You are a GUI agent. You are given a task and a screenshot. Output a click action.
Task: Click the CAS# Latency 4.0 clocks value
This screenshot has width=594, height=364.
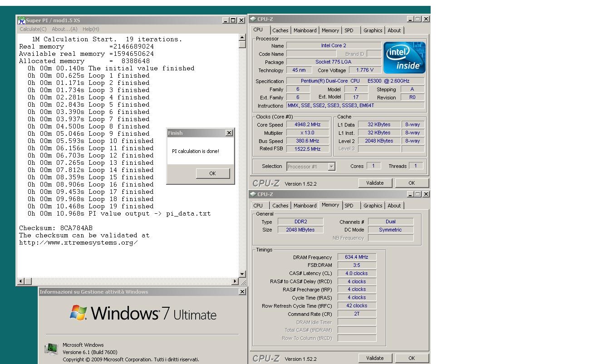click(x=357, y=273)
